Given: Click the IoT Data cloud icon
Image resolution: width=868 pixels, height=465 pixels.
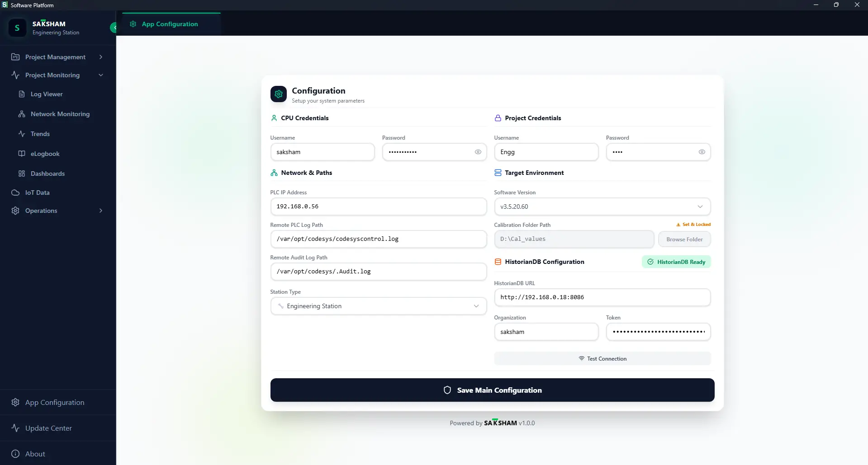Looking at the screenshot, I should click(x=15, y=193).
